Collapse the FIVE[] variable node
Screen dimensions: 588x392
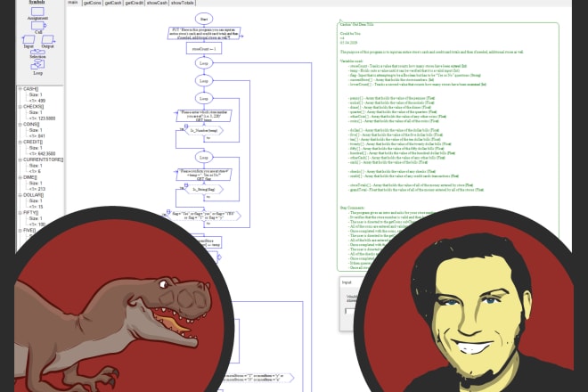click(x=20, y=230)
